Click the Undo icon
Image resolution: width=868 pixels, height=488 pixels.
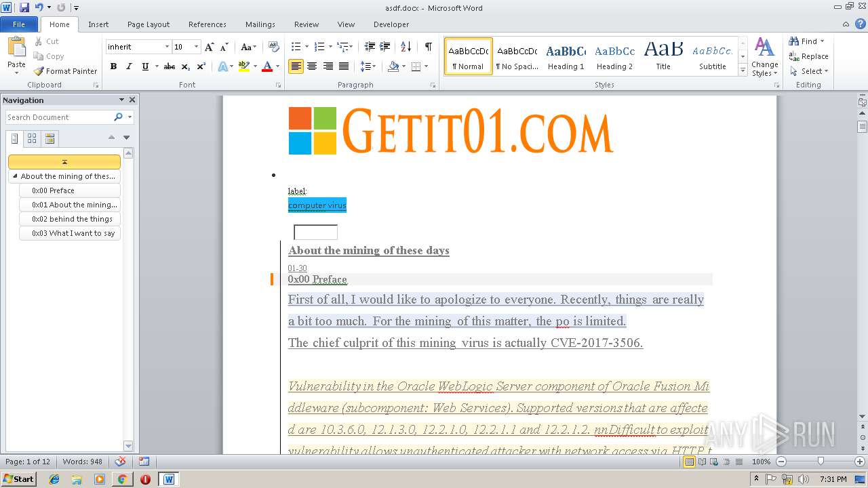pyautogui.click(x=39, y=7)
